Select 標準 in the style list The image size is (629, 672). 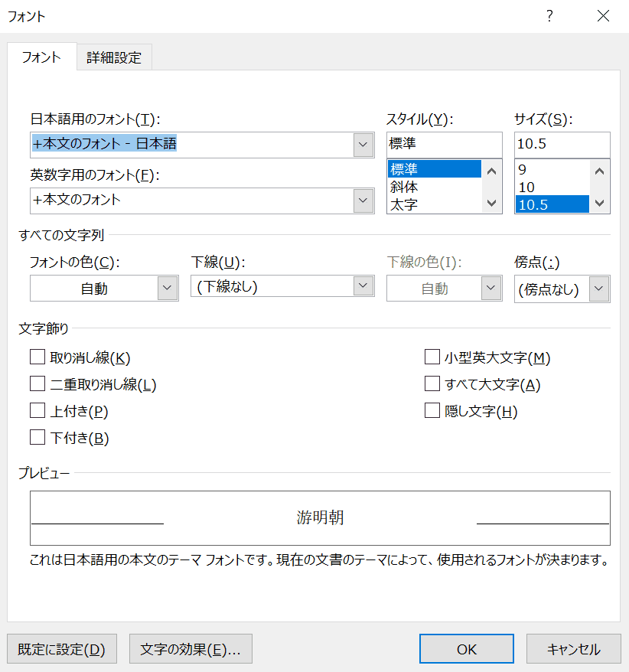(x=435, y=169)
